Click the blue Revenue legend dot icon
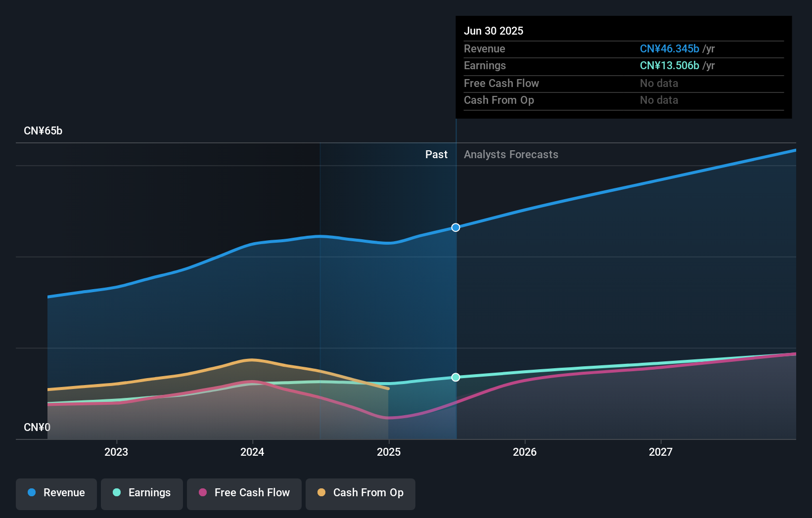The image size is (812, 518). click(31, 493)
